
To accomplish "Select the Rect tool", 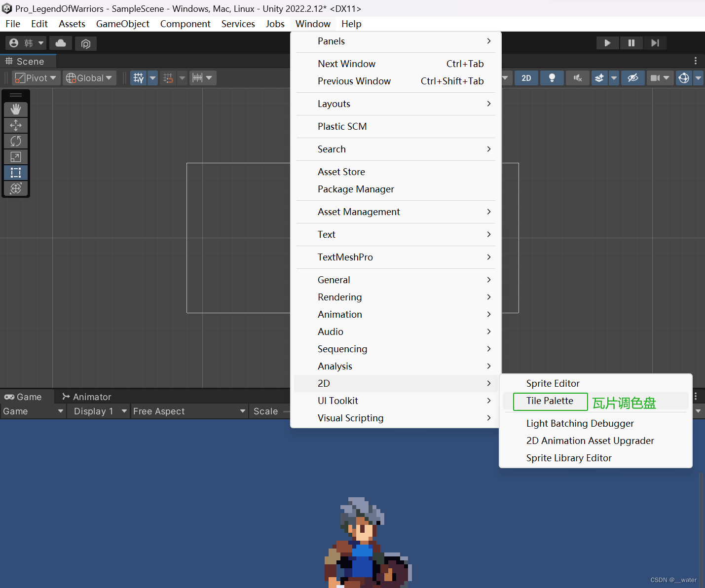I will point(16,173).
